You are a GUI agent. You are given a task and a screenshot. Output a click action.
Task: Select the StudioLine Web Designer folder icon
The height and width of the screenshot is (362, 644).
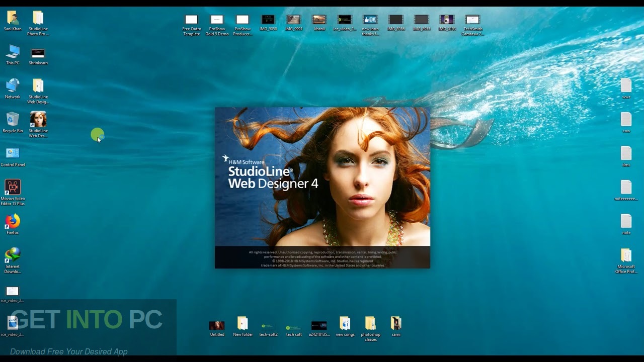38,86
